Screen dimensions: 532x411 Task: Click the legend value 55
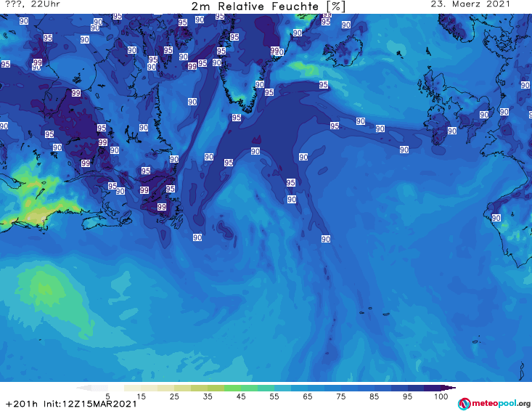(x=274, y=396)
